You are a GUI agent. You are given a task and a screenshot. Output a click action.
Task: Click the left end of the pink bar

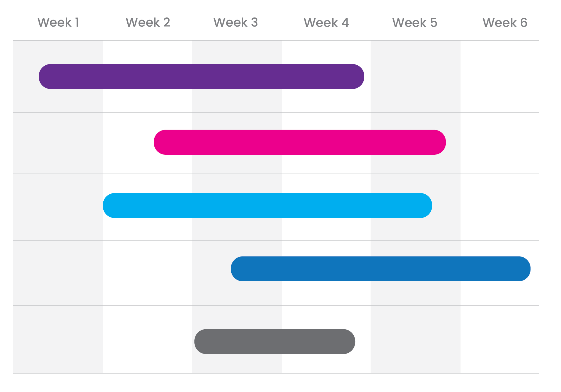(x=159, y=142)
